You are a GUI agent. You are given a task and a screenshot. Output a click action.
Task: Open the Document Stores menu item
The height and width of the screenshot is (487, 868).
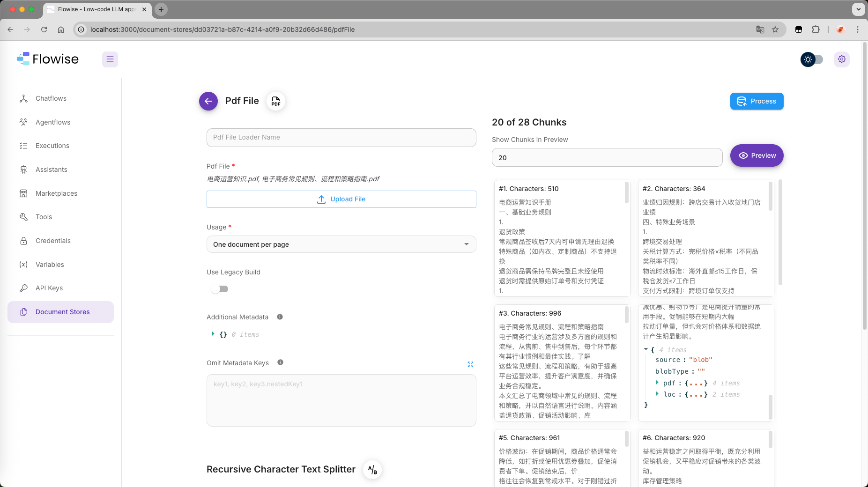point(62,311)
